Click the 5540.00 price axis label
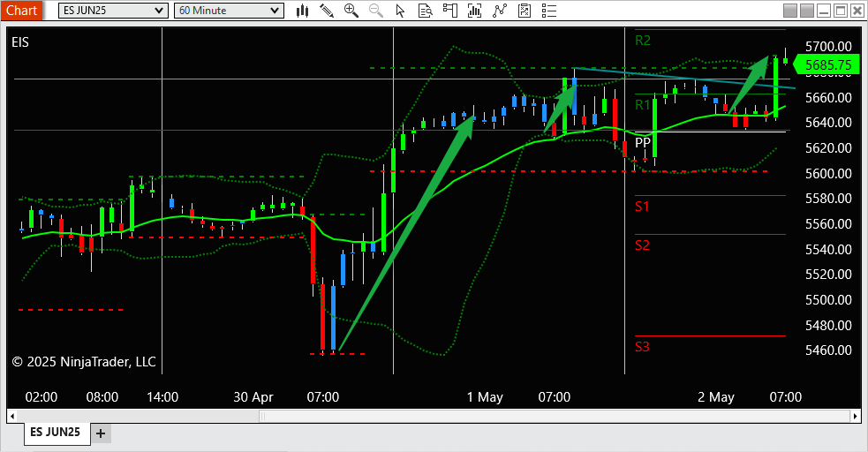This screenshot has width=868, height=452. (x=828, y=249)
